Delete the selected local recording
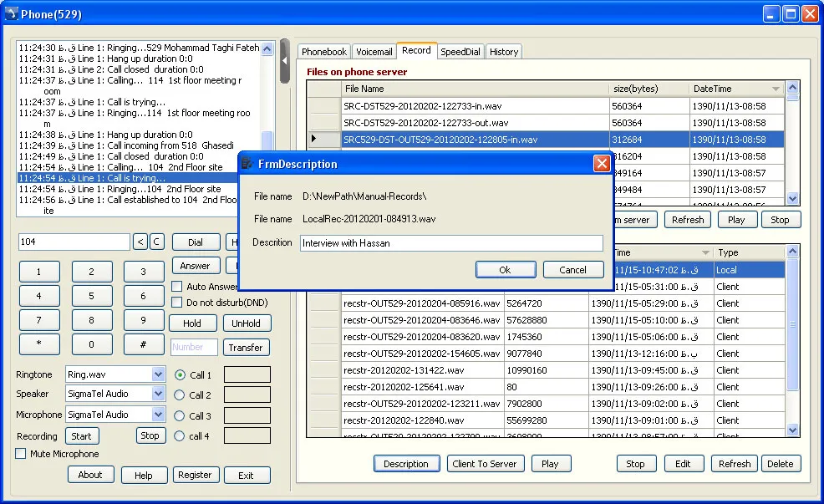Screen dimensions: 824x504 pos(781,464)
